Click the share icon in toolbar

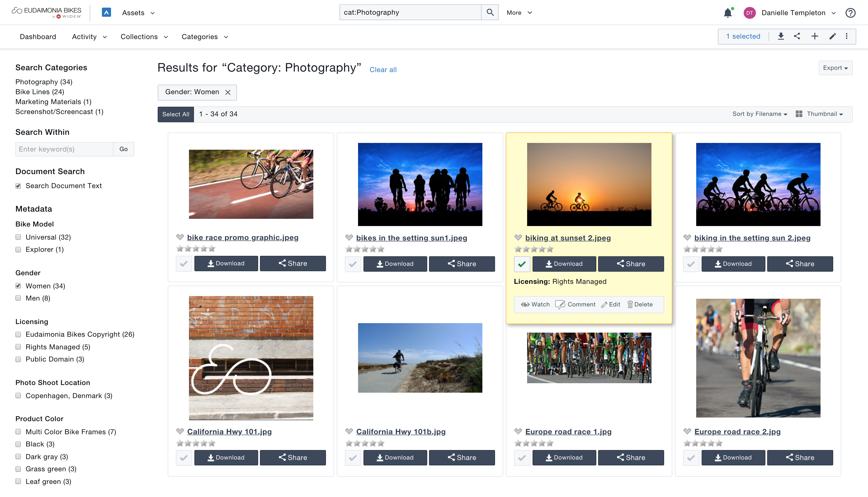[797, 37]
